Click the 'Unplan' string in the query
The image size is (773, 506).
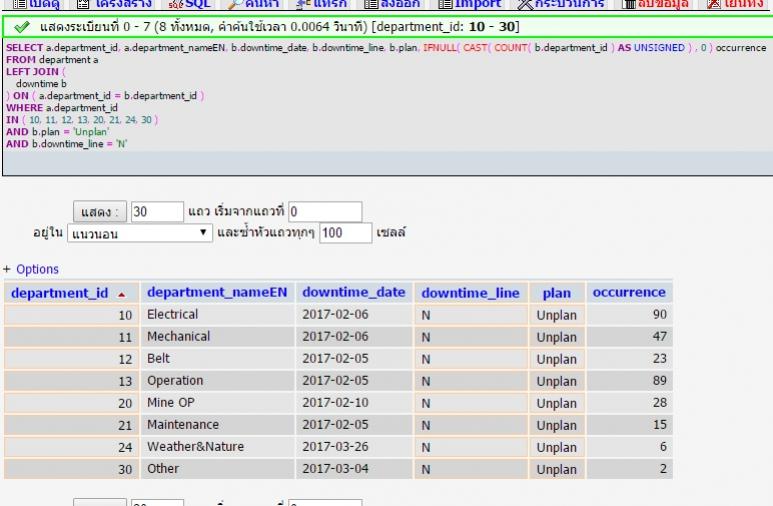92,132
